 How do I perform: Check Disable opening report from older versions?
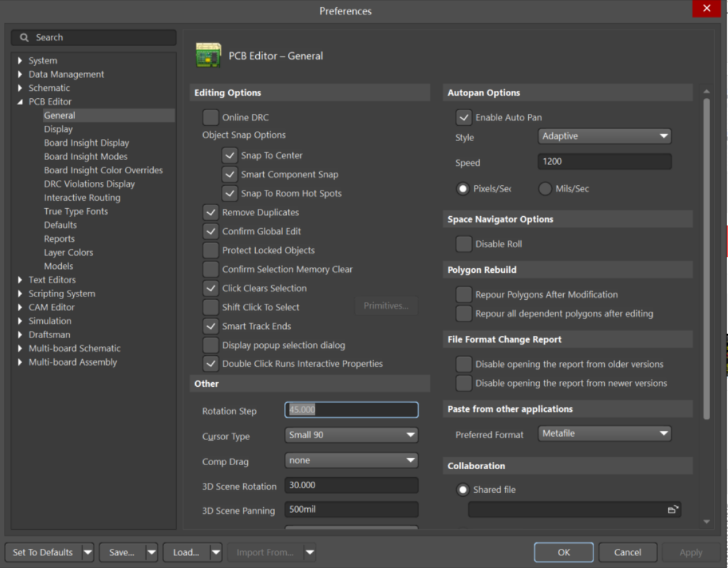pyautogui.click(x=464, y=364)
